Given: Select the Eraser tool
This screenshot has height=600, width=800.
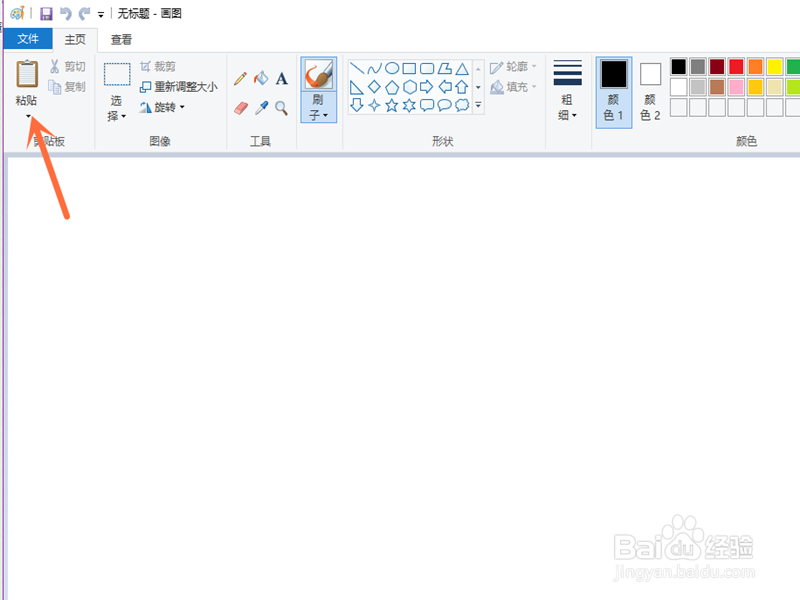Looking at the screenshot, I should (240, 106).
